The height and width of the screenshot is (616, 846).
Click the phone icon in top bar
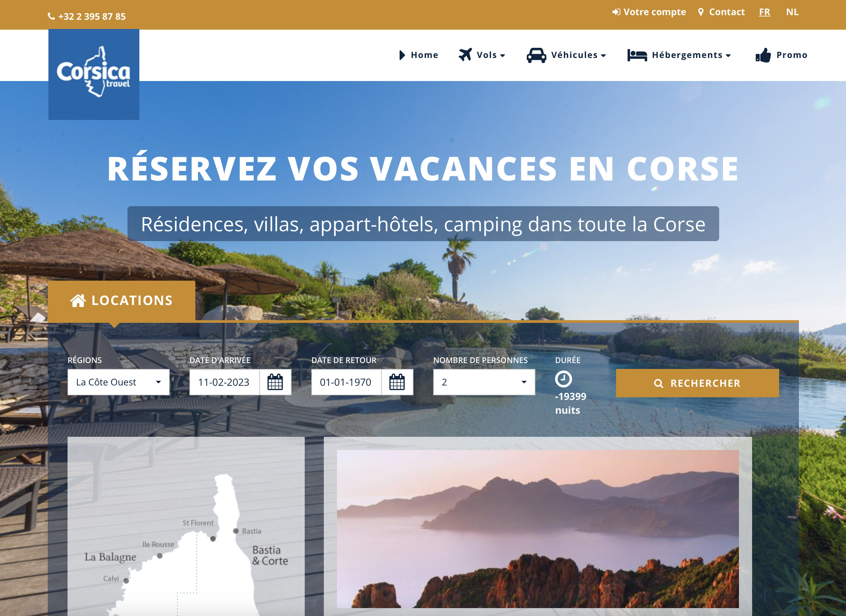(51, 16)
